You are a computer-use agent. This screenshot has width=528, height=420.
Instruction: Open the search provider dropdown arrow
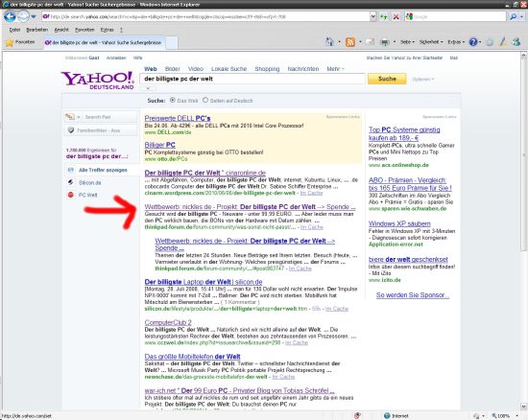click(x=521, y=16)
